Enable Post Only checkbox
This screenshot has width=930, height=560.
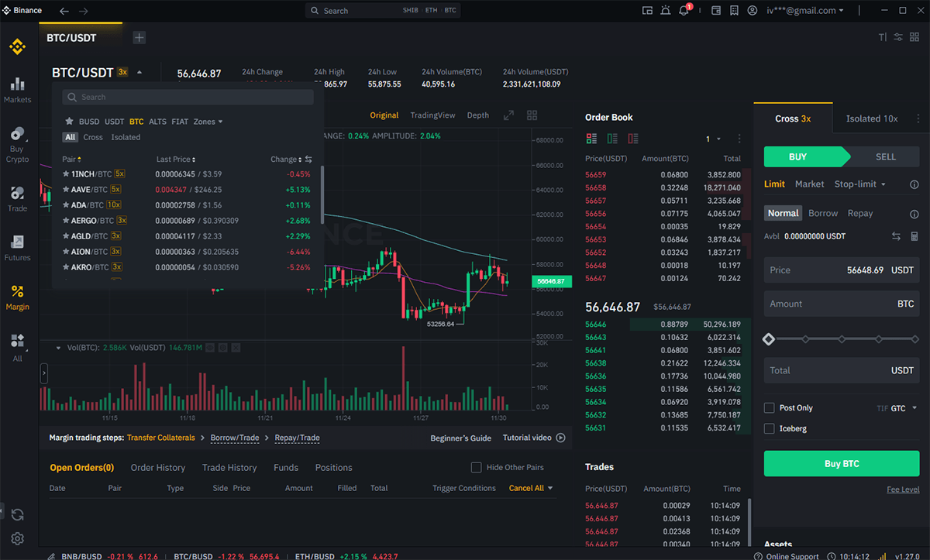pos(770,408)
